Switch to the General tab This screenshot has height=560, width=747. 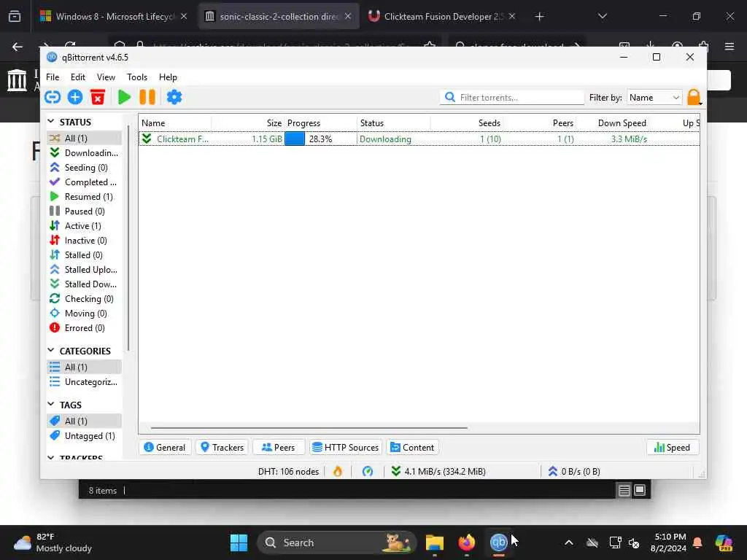coord(165,448)
